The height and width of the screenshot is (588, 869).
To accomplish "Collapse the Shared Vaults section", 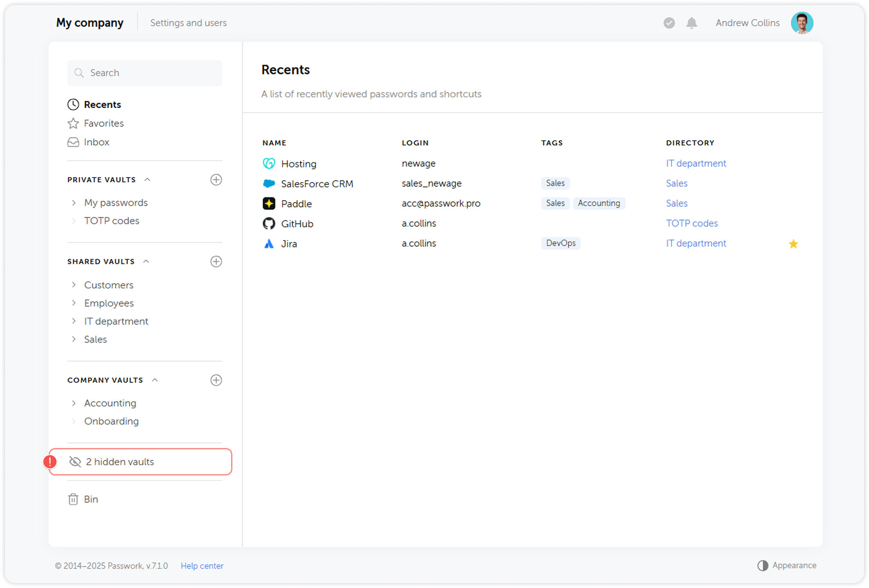I will [146, 261].
